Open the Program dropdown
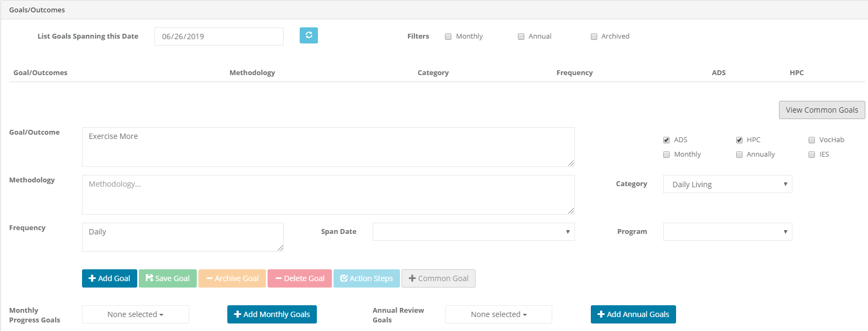 coord(727,232)
